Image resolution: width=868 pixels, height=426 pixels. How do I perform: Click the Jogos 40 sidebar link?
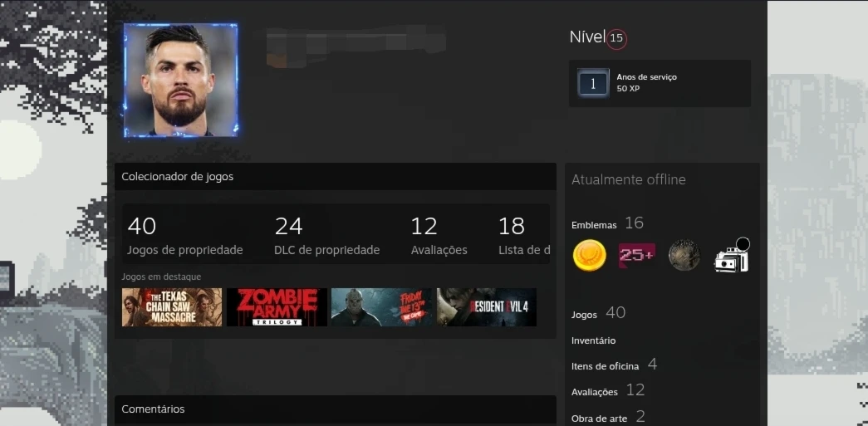tap(585, 315)
